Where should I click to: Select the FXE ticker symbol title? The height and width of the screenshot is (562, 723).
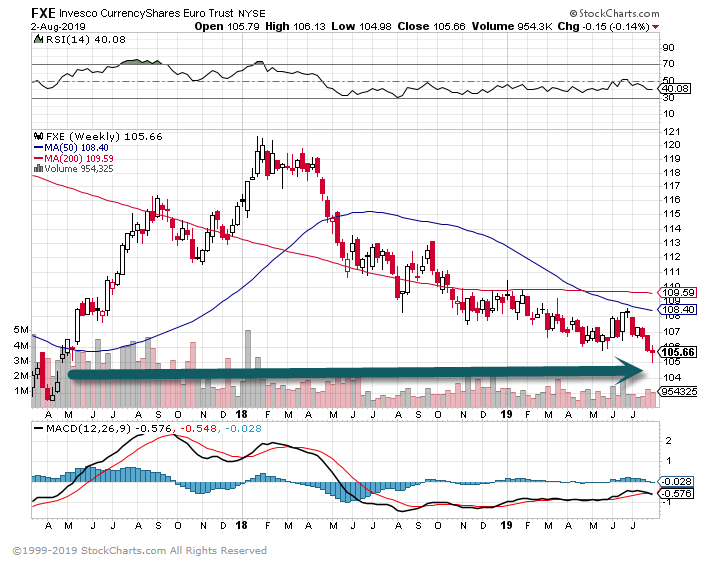[43, 12]
